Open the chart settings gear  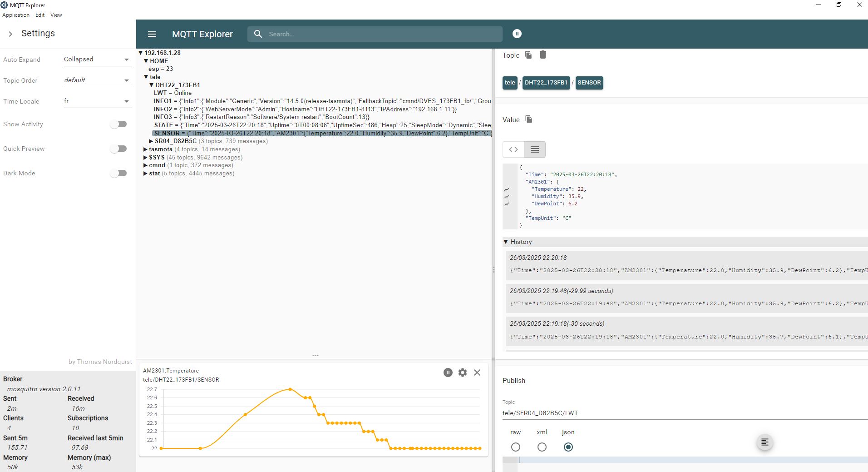[x=463, y=373]
